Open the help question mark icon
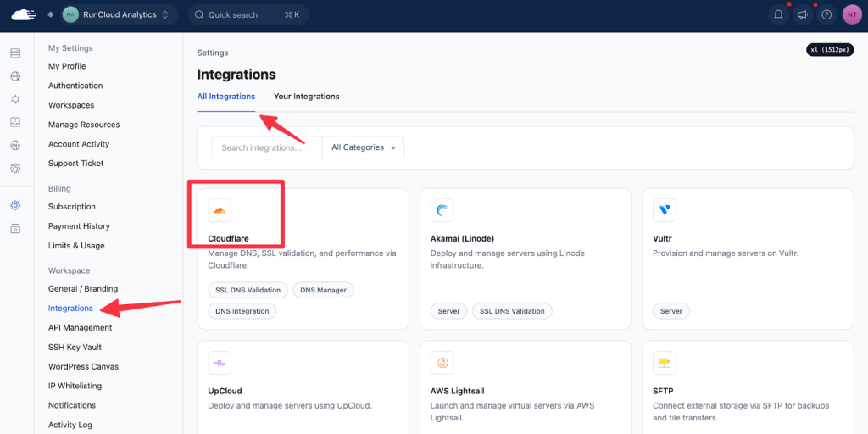Image resolution: width=868 pixels, height=434 pixels. [826, 15]
